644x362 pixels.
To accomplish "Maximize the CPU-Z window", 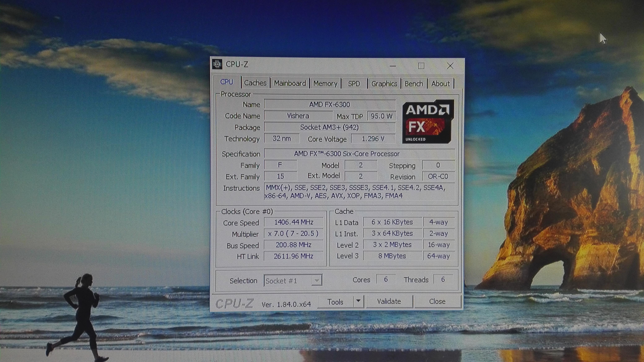I will [421, 66].
